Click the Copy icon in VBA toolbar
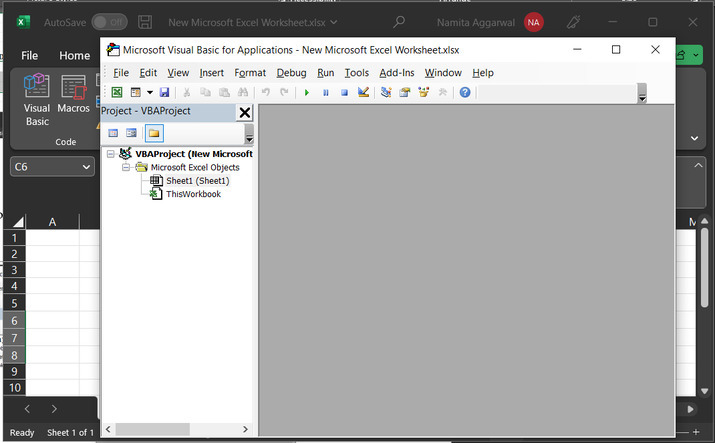This screenshot has width=715, height=443. point(205,93)
